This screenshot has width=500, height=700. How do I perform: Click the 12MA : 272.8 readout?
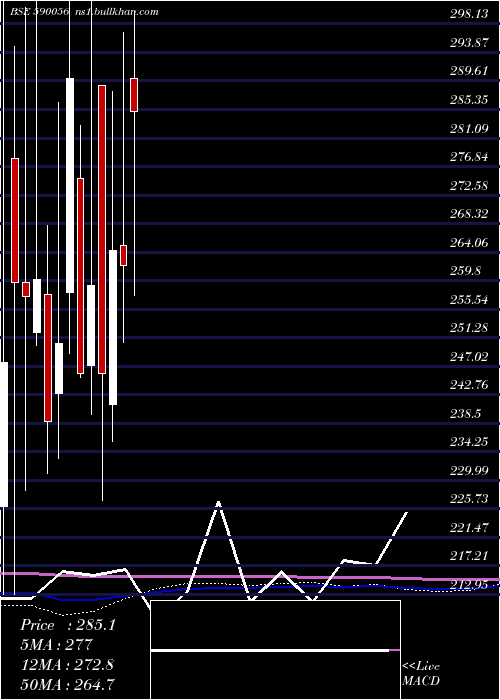point(67,665)
